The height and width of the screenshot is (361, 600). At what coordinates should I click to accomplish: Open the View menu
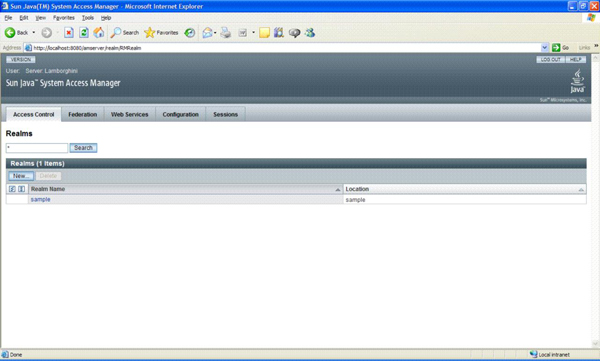point(41,18)
